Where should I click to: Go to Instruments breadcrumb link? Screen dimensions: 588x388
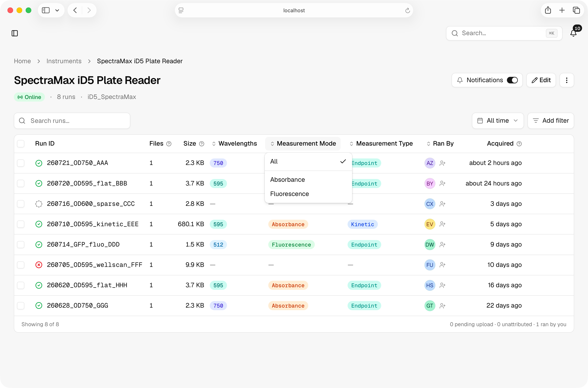(64, 61)
